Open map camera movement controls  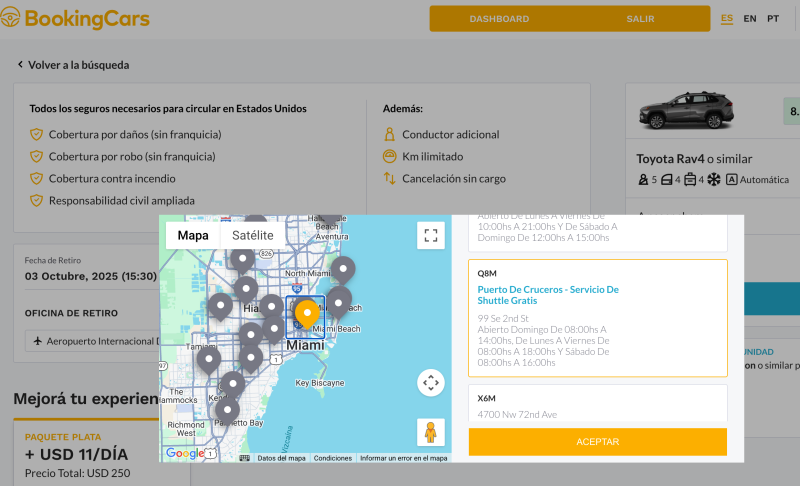point(431,383)
